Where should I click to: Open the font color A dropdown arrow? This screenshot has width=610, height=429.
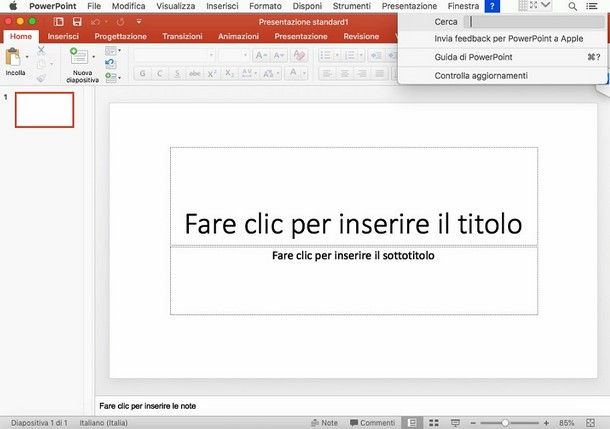(x=304, y=74)
